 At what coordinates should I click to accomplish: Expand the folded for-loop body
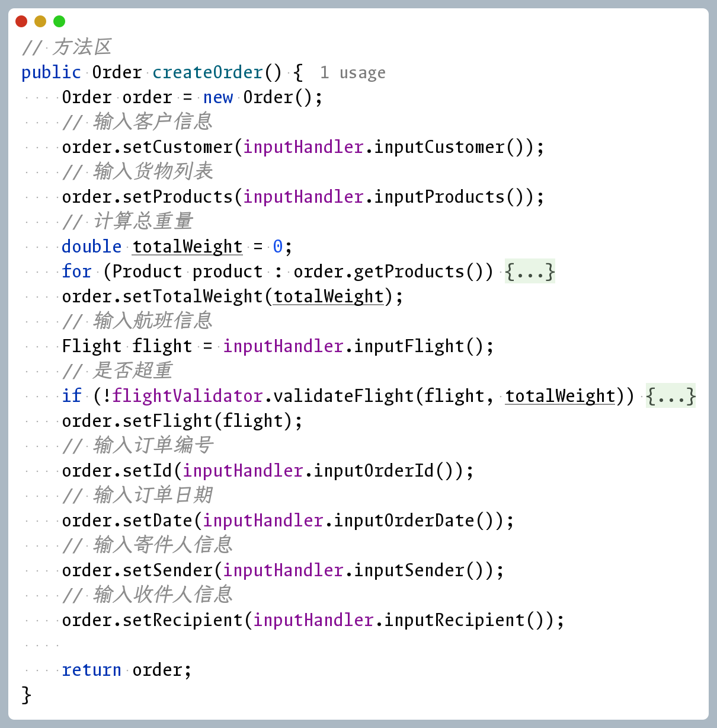tap(530, 272)
